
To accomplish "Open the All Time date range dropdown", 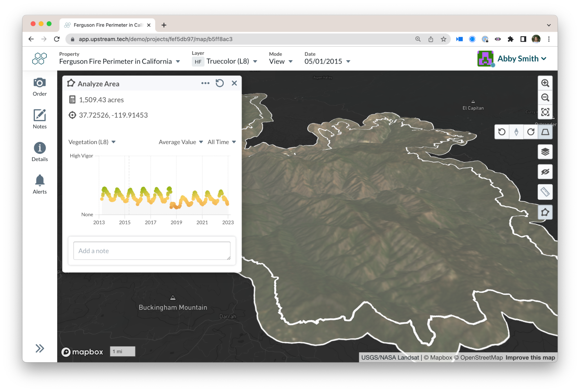I will click(x=221, y=142).
